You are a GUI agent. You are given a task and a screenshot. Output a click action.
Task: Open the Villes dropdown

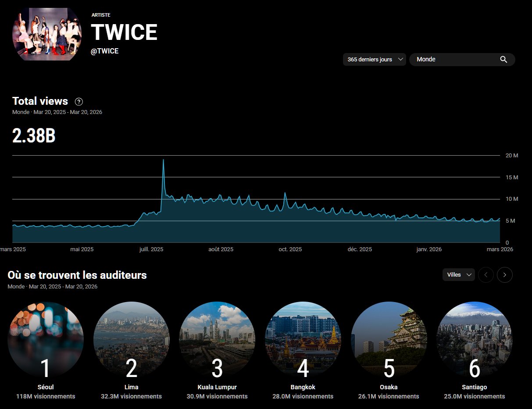458,275
